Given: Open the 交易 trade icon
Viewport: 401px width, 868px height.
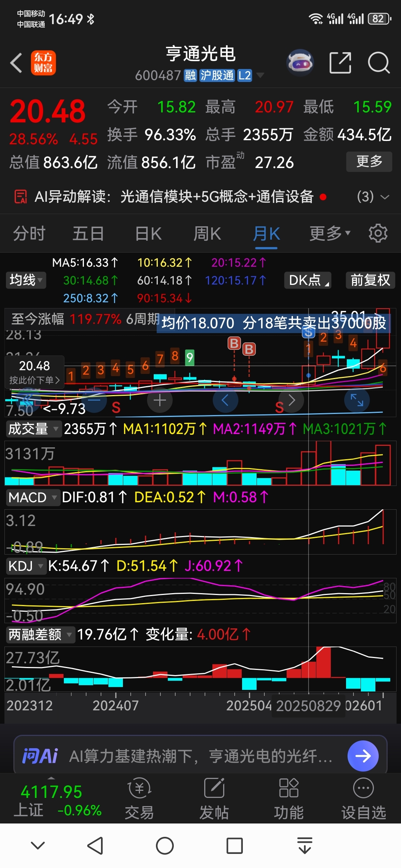Looking at the screenshot, I should [139, 788].
